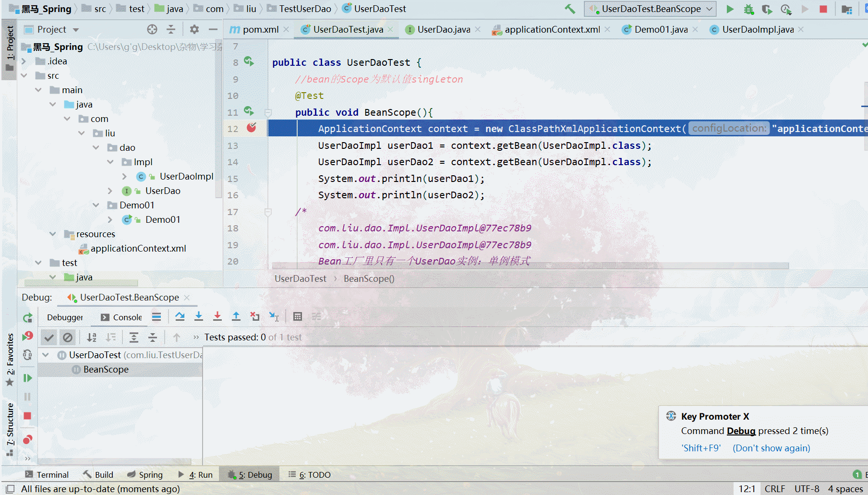Switch to the UserDaoImpl.java tab

click(758, 29)
